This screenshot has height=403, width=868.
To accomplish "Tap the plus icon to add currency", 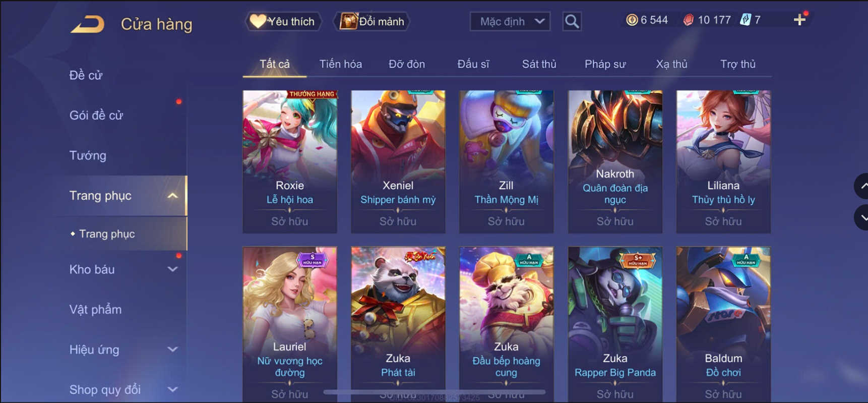I will 799,20.
